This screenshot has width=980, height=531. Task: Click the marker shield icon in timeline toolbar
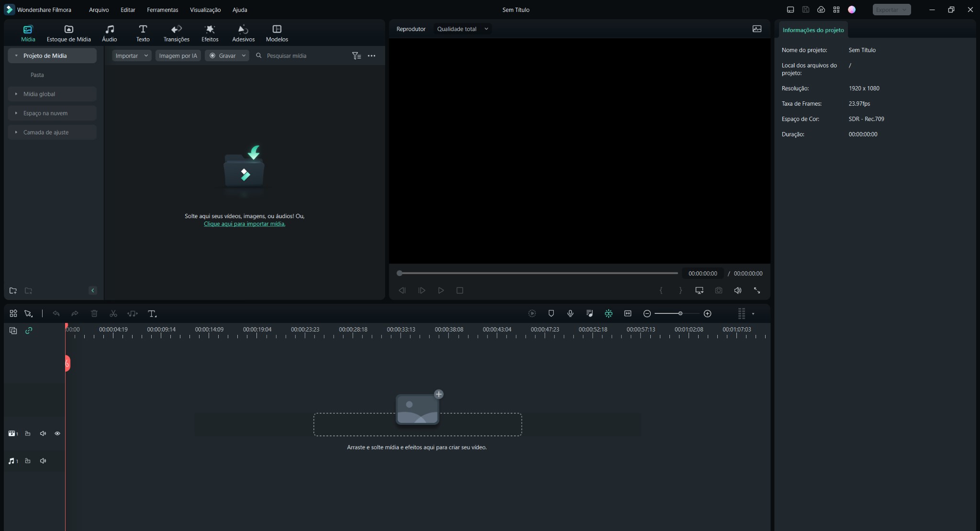(x=551, y=313)
